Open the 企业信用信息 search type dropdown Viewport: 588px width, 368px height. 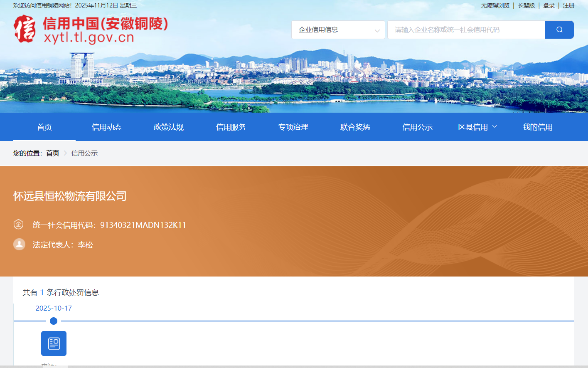[338, 30]
